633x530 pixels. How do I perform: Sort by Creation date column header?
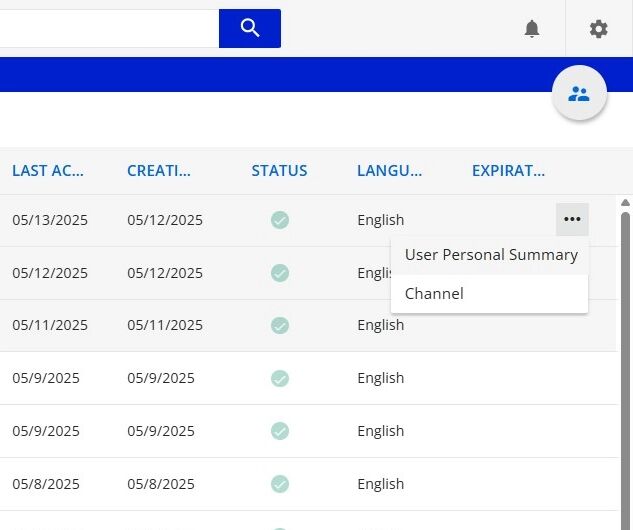[x=159, y=171]
